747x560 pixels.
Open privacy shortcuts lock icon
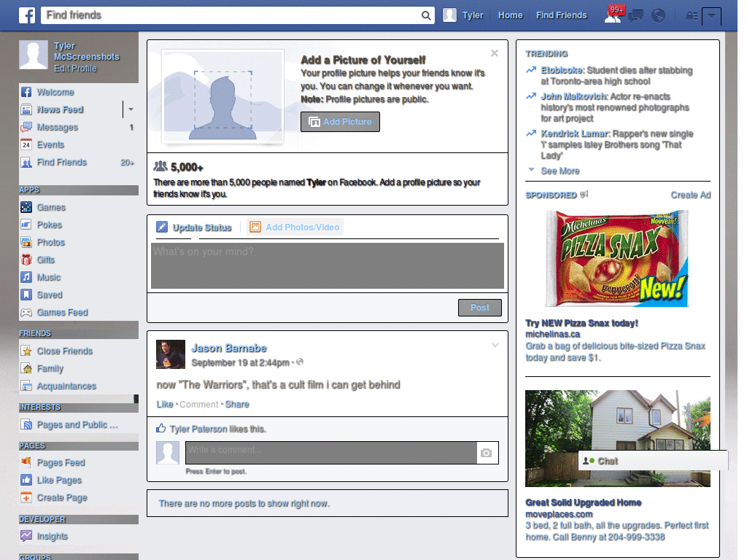(692, 15)
